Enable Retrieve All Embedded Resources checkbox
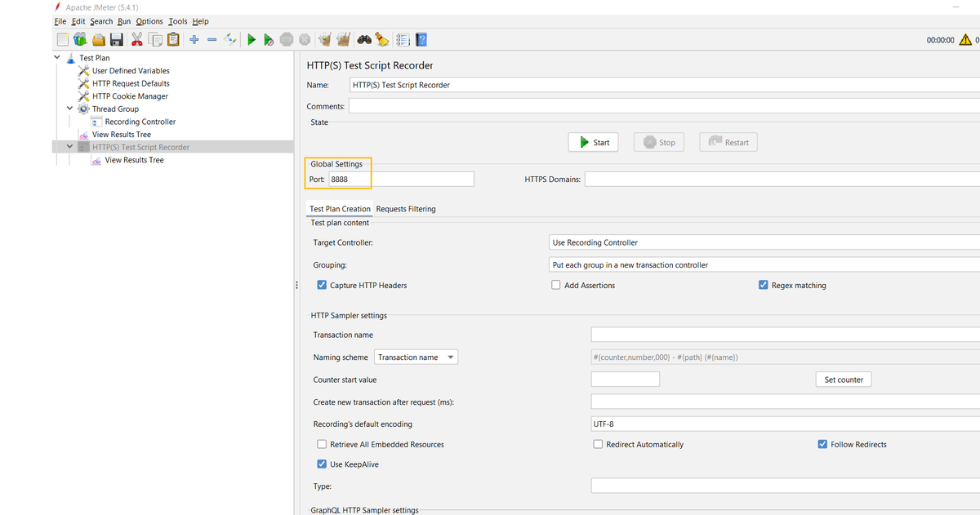The height and width of the screenshot is (515, 980). tap(322, 444)
